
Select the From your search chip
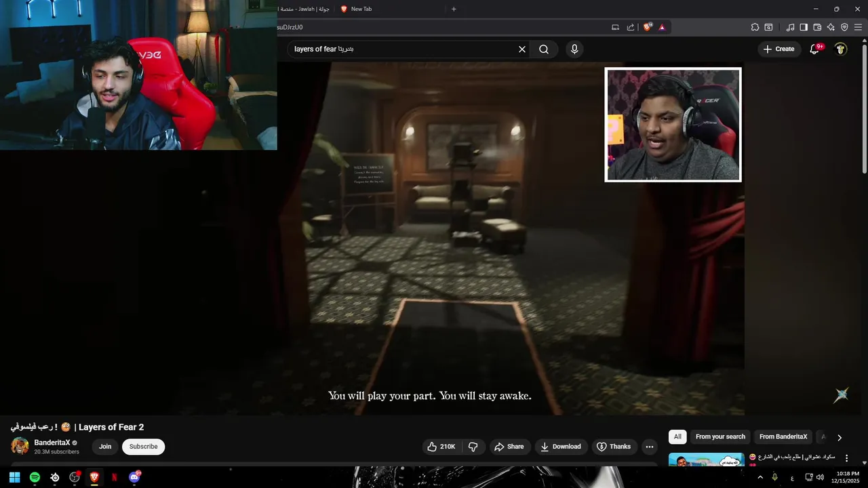click(x=720, y=437)
